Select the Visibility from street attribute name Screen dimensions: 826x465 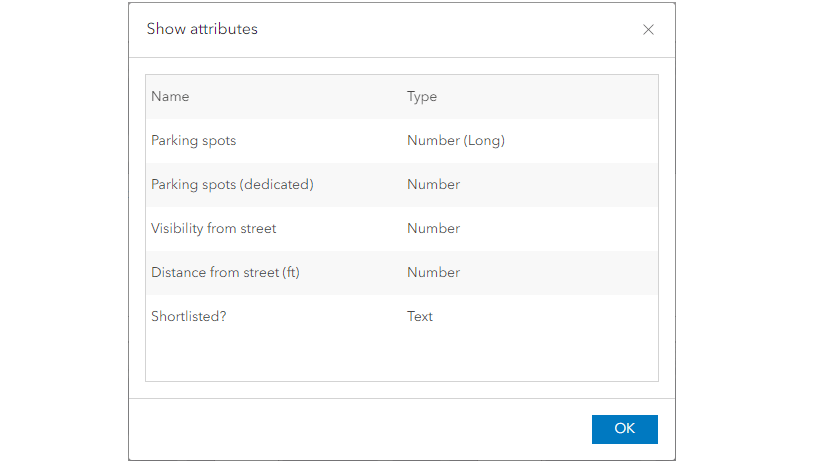pyautogui.click(x=214, y=229)
